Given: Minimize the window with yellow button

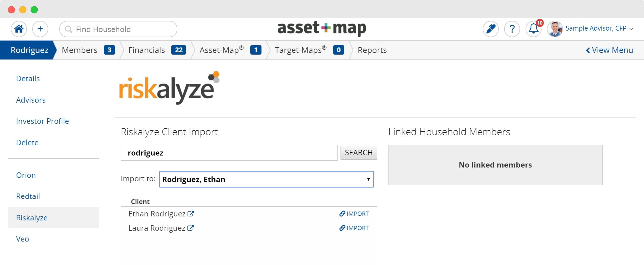Looking at the screenshot, I should tap(23, 10).
